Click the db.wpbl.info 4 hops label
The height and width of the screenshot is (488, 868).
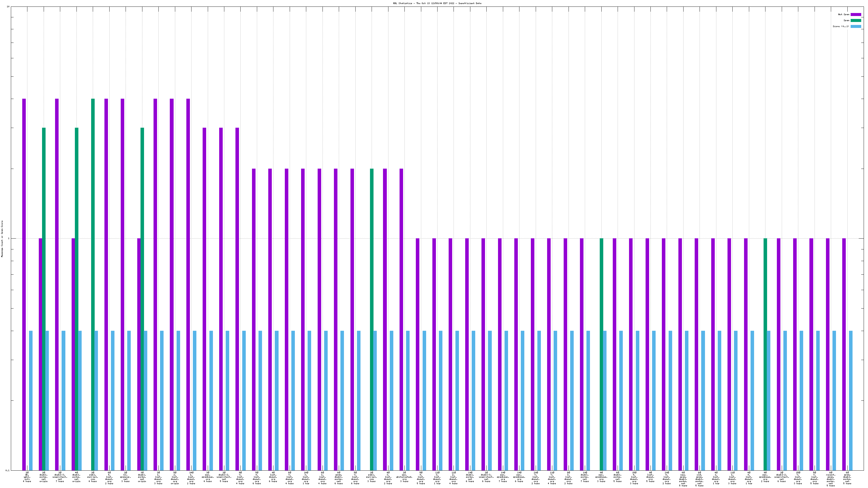pos(27,477)
